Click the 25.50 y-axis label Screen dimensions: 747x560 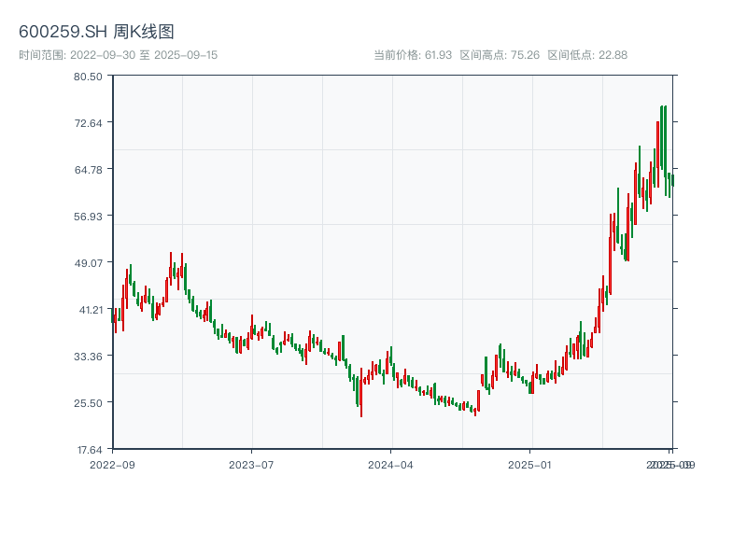click(88, 403)
